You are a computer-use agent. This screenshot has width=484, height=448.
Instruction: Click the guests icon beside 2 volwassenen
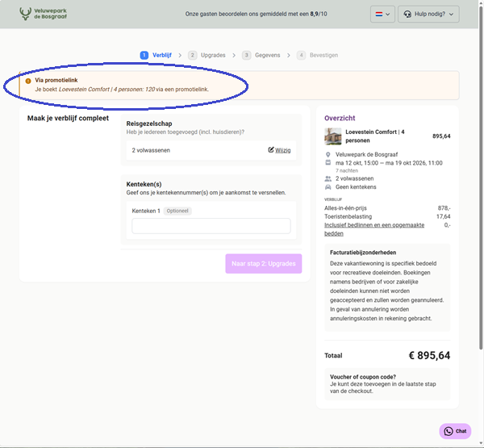pos(328,178)
